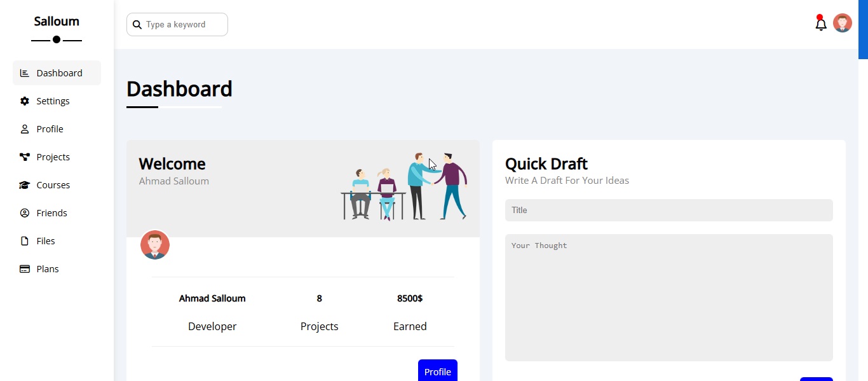Click the Salloum logo title
This screenshot has height=381, width=868.
pos(57,21)
